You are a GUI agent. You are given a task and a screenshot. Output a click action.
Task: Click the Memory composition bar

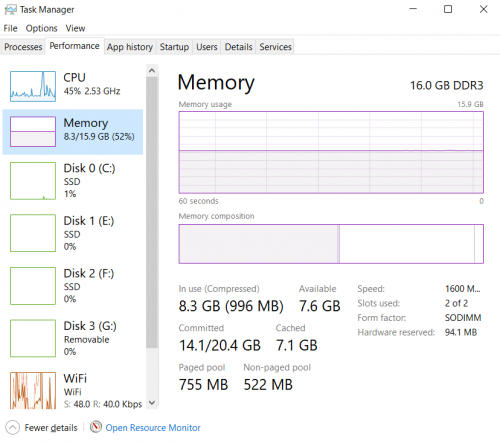coord(331,244)
